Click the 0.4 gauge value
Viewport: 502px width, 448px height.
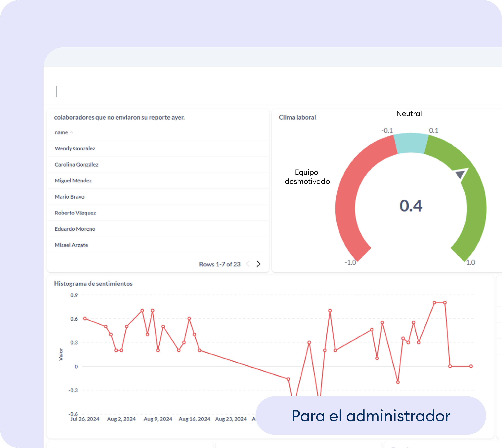411,206
